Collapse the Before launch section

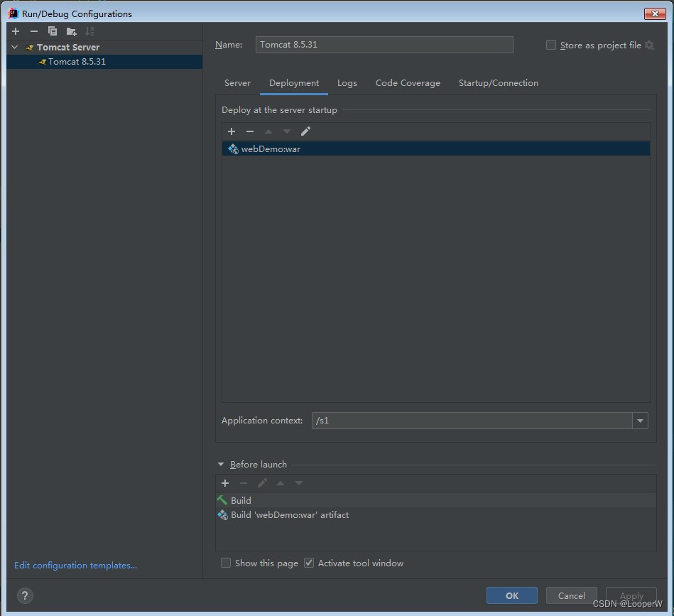(221, 464)
